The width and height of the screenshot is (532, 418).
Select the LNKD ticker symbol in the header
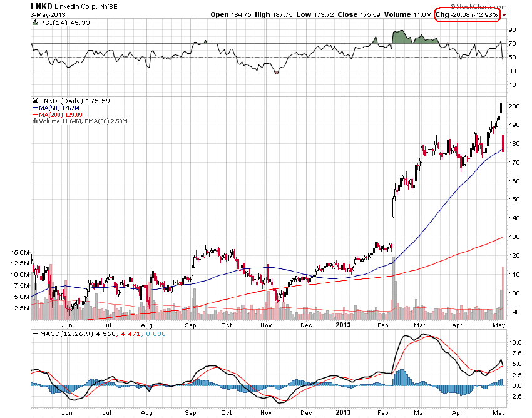tap(41, 6)
